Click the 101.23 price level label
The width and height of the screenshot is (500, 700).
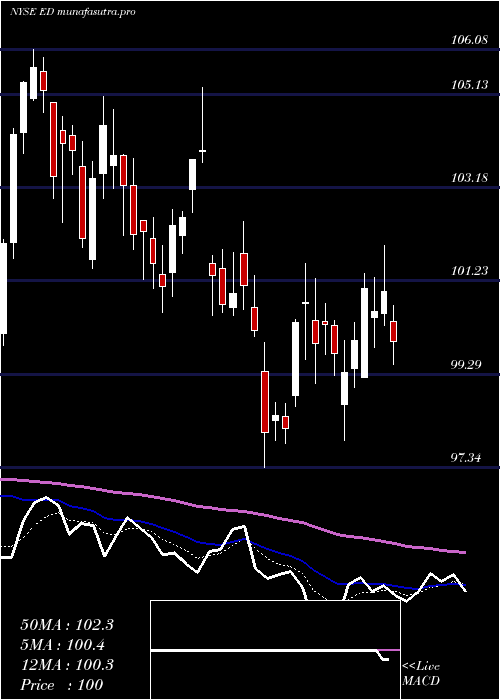469,271
